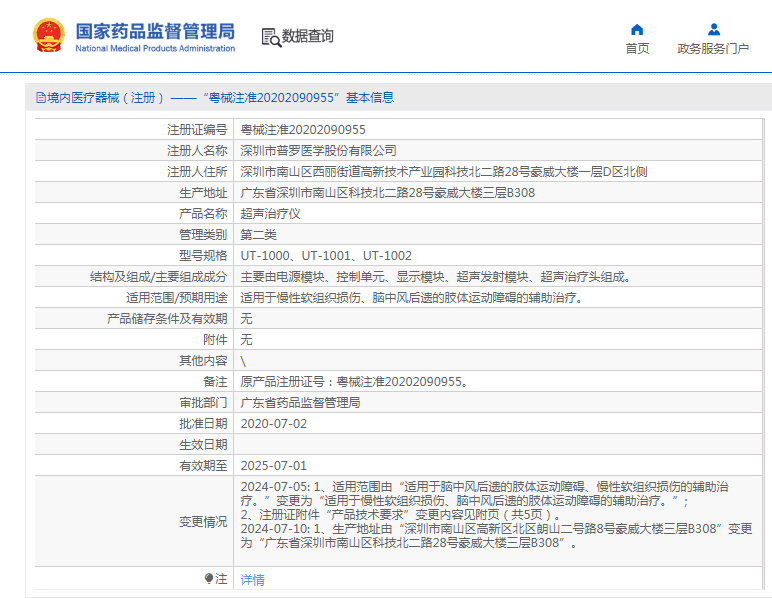This screenshot has height=598, width=772.
Task: Click the 备注 row label
Action: pos(215,382)
